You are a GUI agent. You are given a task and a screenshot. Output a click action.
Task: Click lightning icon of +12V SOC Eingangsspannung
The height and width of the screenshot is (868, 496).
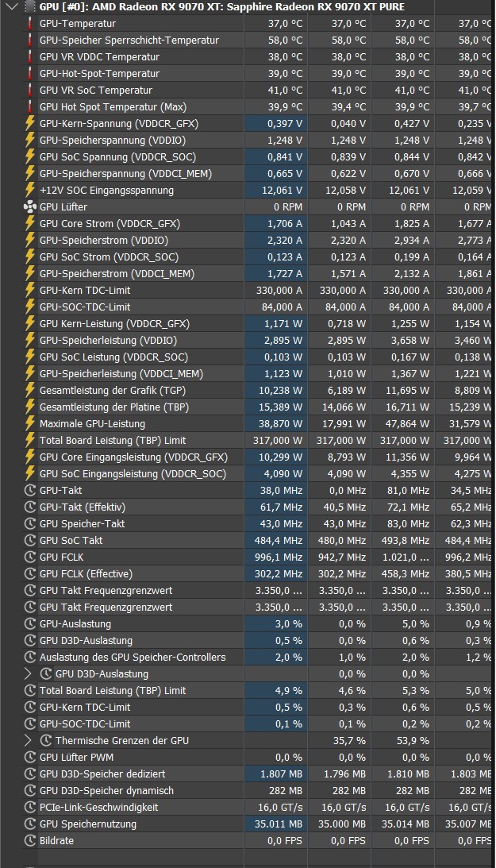[30, 190]
